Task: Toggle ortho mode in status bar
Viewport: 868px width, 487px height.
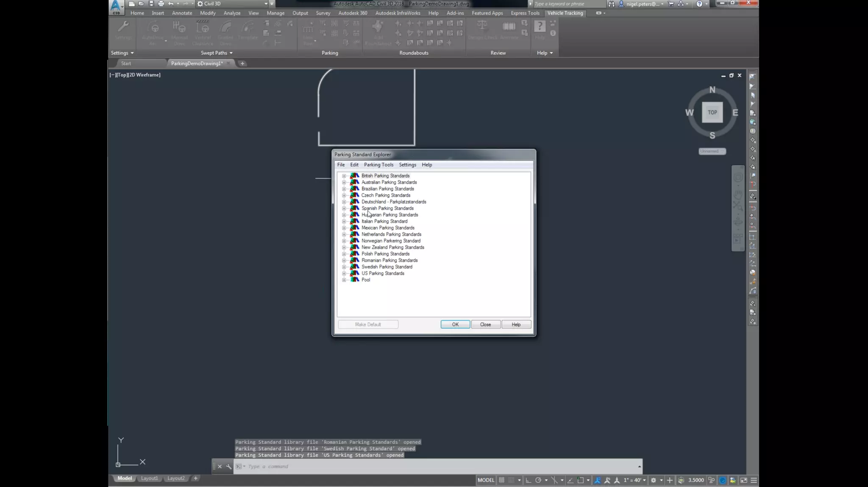Action: click(528, 480)
